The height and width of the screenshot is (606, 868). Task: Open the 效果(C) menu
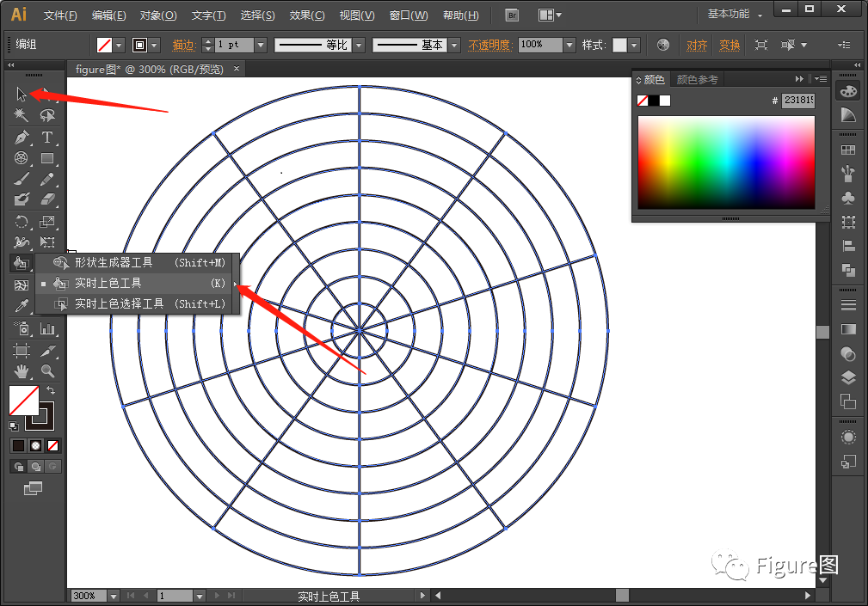(307, 15)
